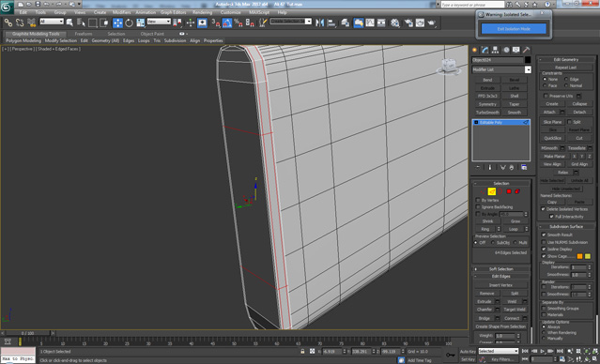Click the Connect button
The height and width of the screenshot is (364, 600).
pos(512,318)
